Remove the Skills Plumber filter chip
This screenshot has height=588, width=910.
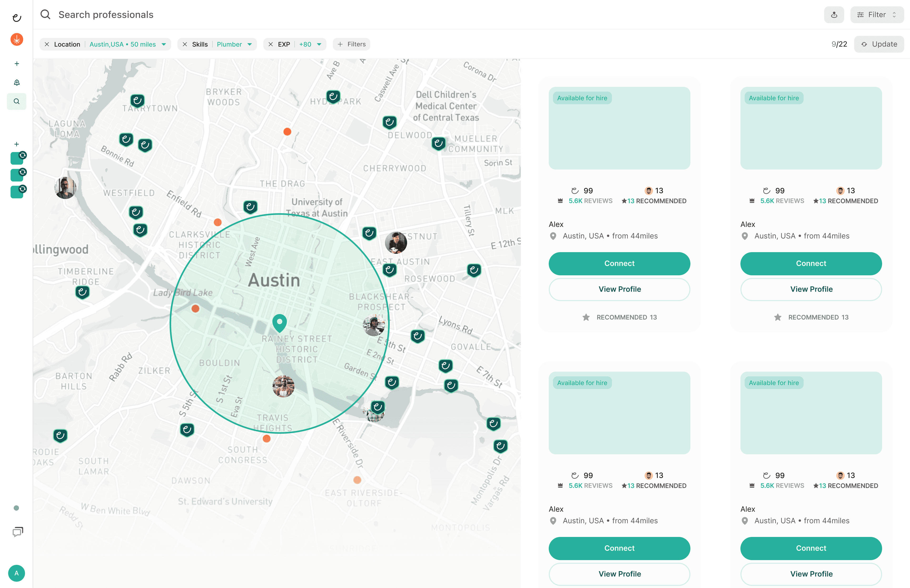185,44
